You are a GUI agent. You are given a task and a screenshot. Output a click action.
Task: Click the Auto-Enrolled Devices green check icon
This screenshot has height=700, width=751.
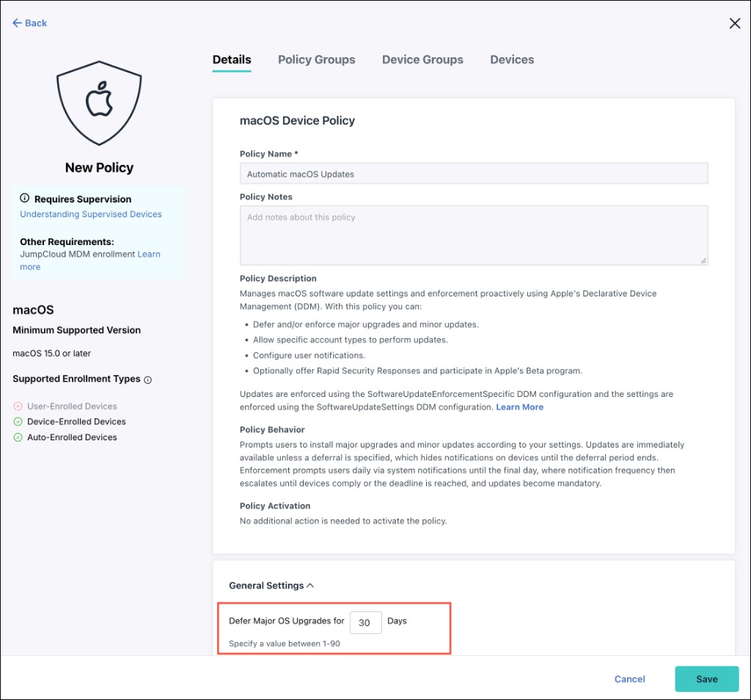point(18,437)
